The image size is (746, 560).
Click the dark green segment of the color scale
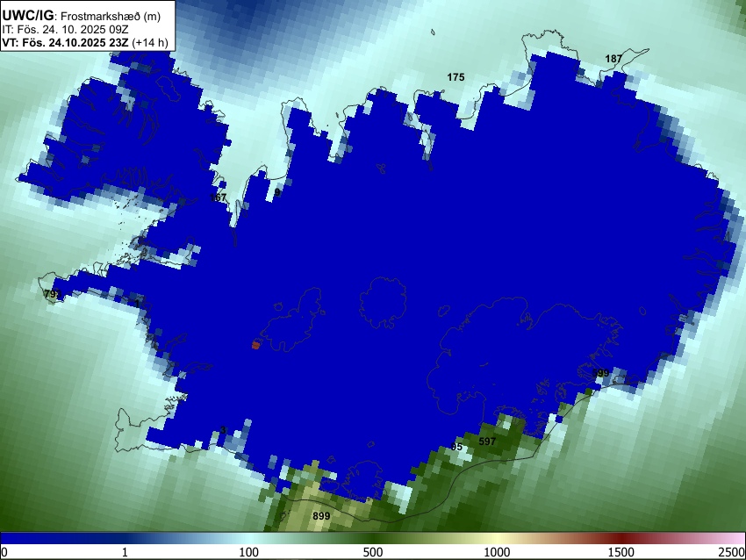click(x=373, y=538)
